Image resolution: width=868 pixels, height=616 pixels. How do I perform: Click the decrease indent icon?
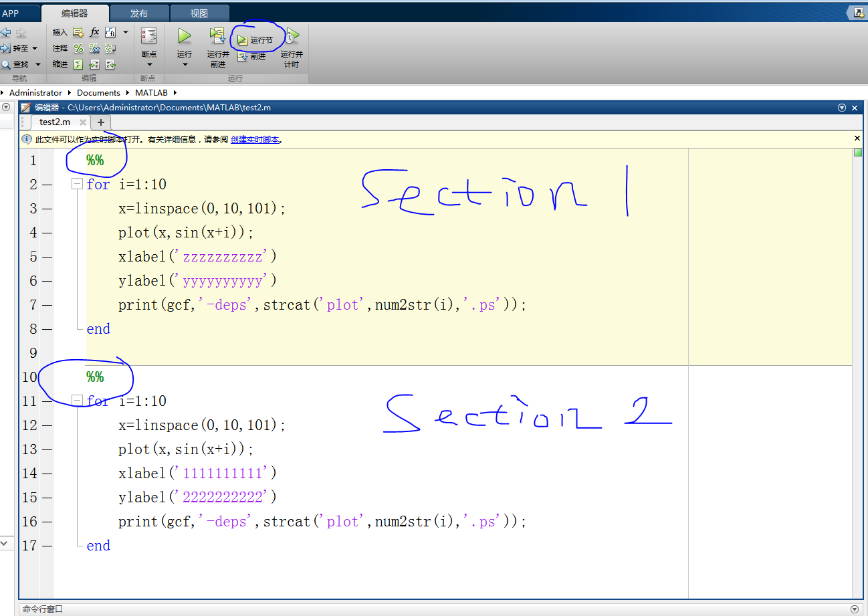[x=110, y=64]
